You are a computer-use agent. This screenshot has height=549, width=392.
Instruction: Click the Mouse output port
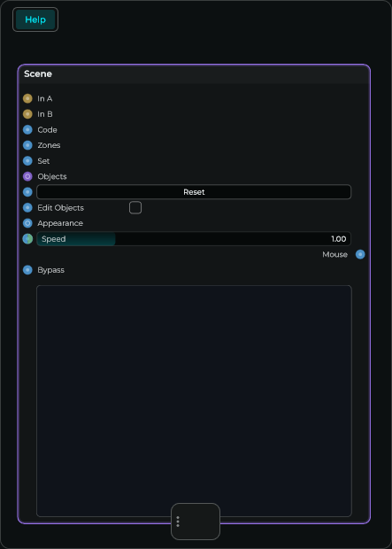360,254
